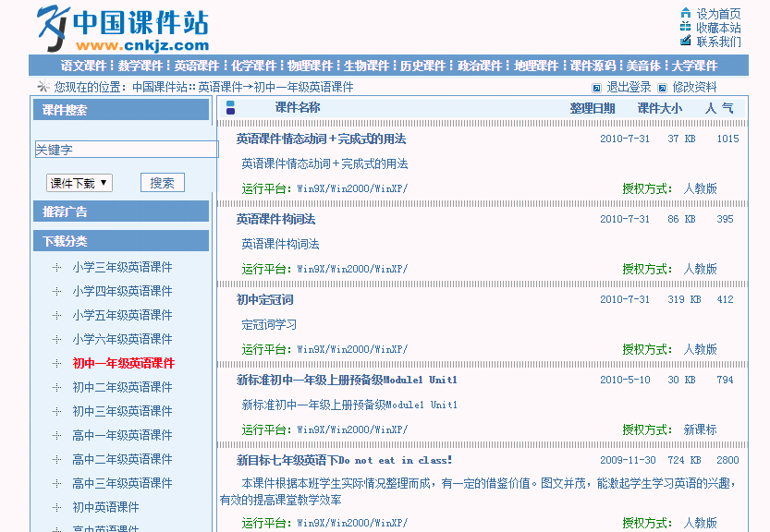Image resolution: width=770 pixels, height=532 pixels.
Task: Open 化学课件 in the navigation bar
Action: point(253,66)
